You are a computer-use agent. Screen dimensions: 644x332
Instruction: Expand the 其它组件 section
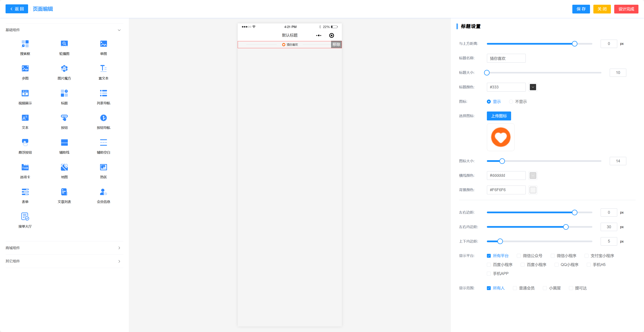tap(119, 261)
